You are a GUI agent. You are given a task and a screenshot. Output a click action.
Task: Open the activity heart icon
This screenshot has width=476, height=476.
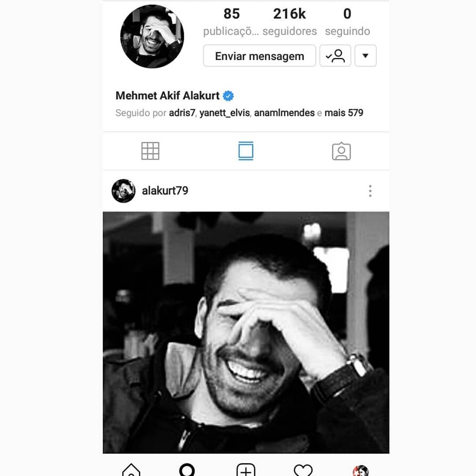[x=303, y=470]
